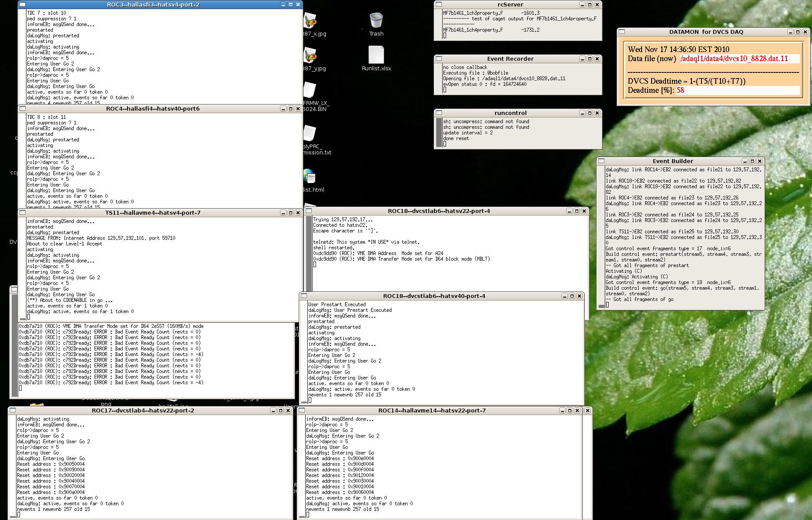Screen dimensions: 812x520
Task: Open window menu of rcServer window
Action: (x=439, y=4)
